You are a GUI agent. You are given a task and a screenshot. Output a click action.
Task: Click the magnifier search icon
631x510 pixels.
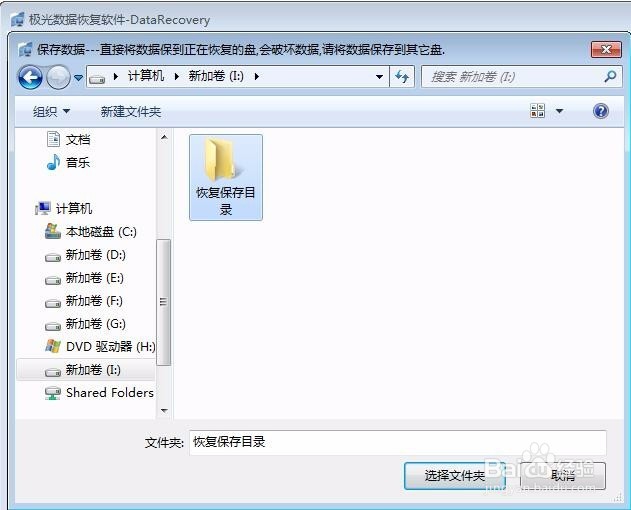point(610,76)
